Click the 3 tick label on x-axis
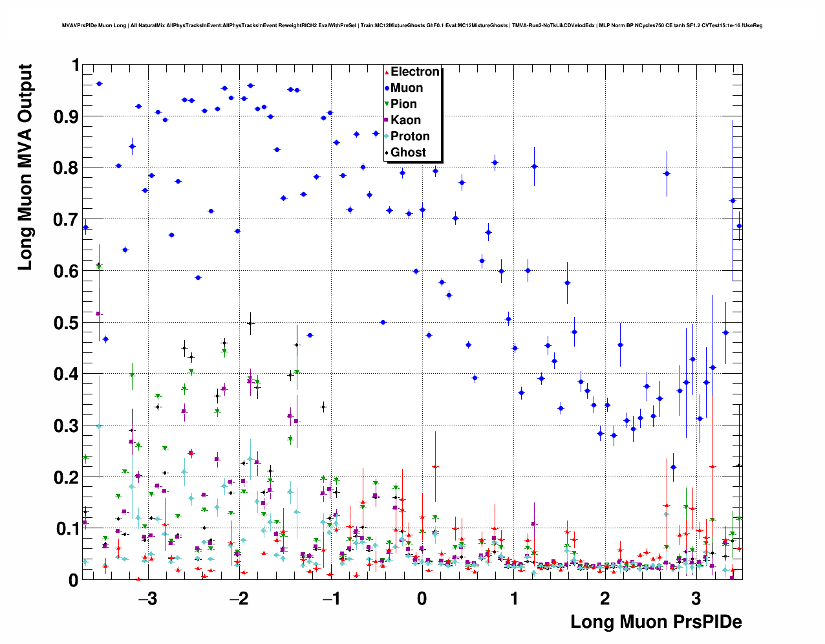Viewport: 825px width, 644px height. pos(696,598)
